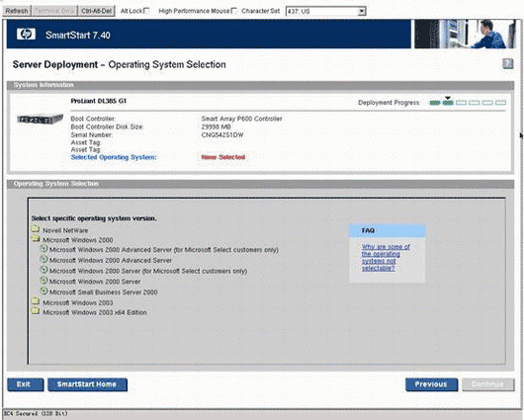Click the Refresh button
This screenshot has width=524, height=420.
point(17,11)
